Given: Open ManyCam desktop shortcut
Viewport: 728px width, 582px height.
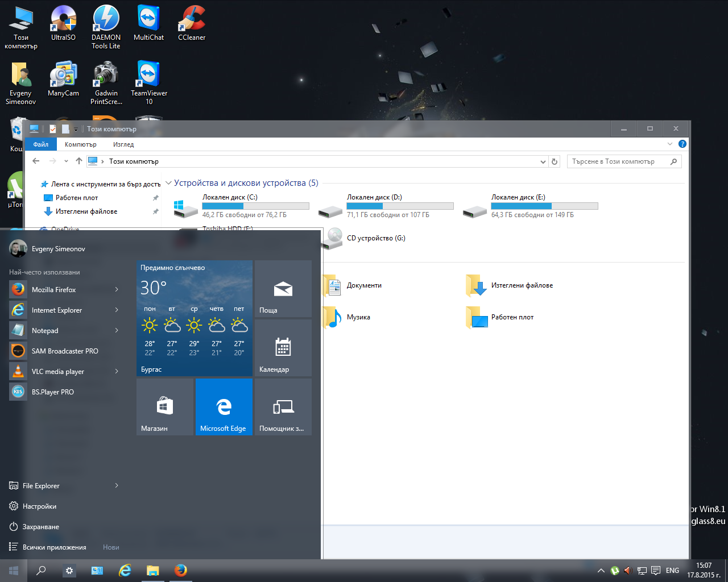Looking at the screenshot, I should [63, 79].
